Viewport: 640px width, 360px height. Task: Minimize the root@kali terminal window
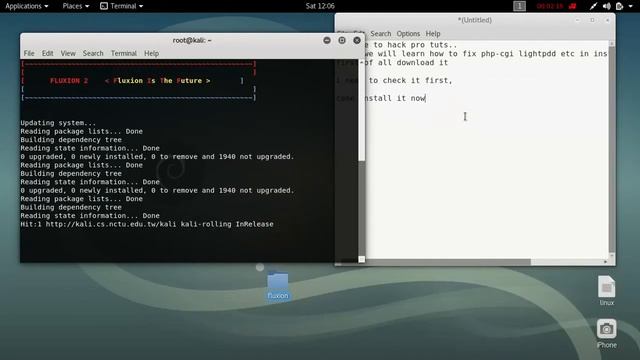[x=327, y=40]
